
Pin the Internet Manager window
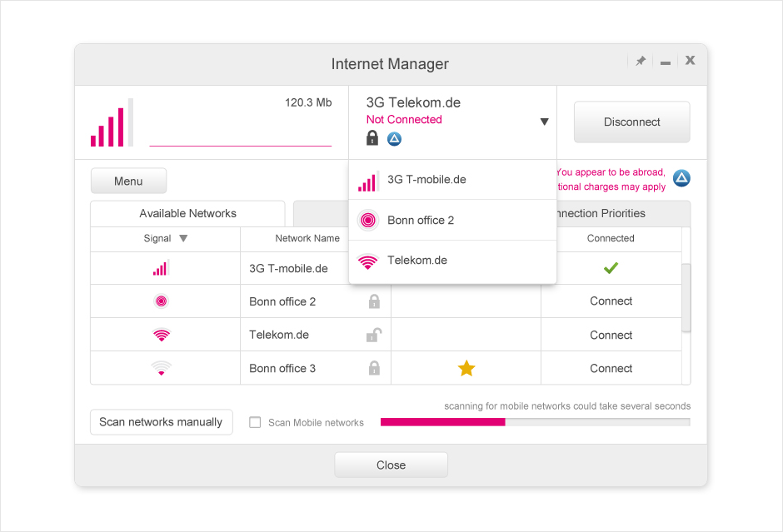click(641, 61)
